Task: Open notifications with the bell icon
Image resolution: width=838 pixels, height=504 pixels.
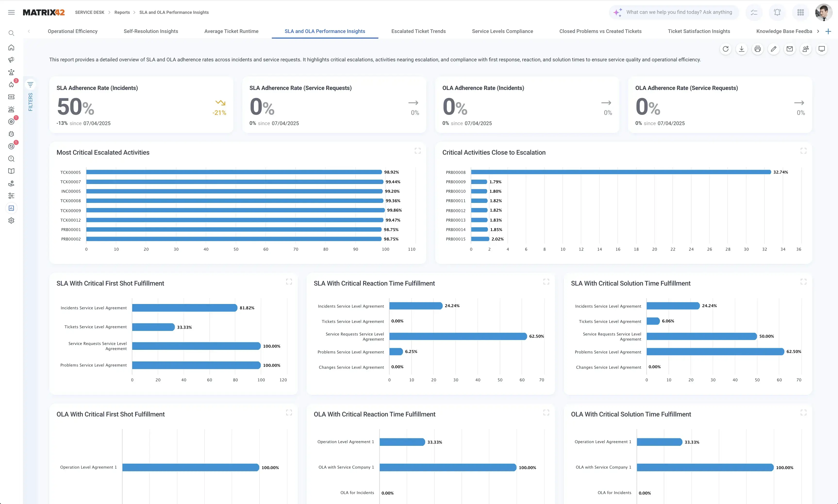Action: [x=777, y=12]
